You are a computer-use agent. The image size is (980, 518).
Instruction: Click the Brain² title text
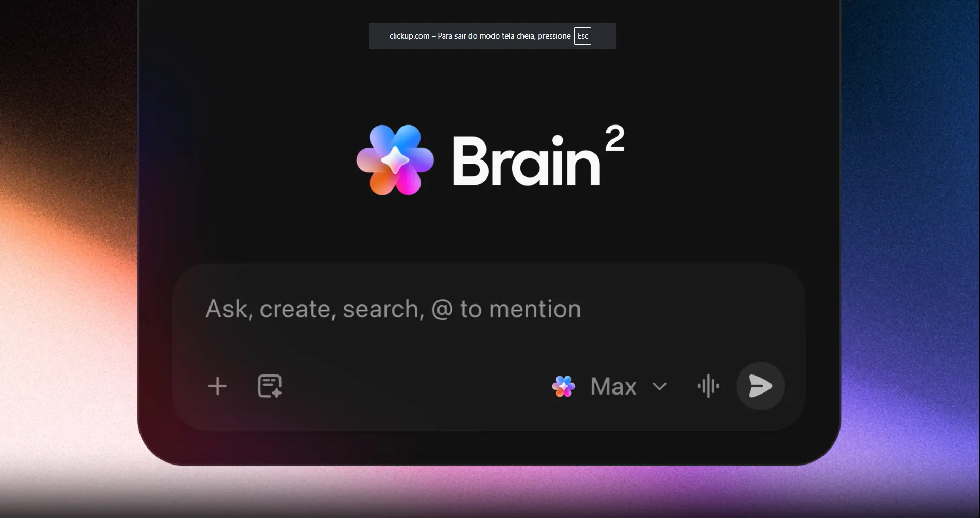pyautogui.click(x=539, y=156)
